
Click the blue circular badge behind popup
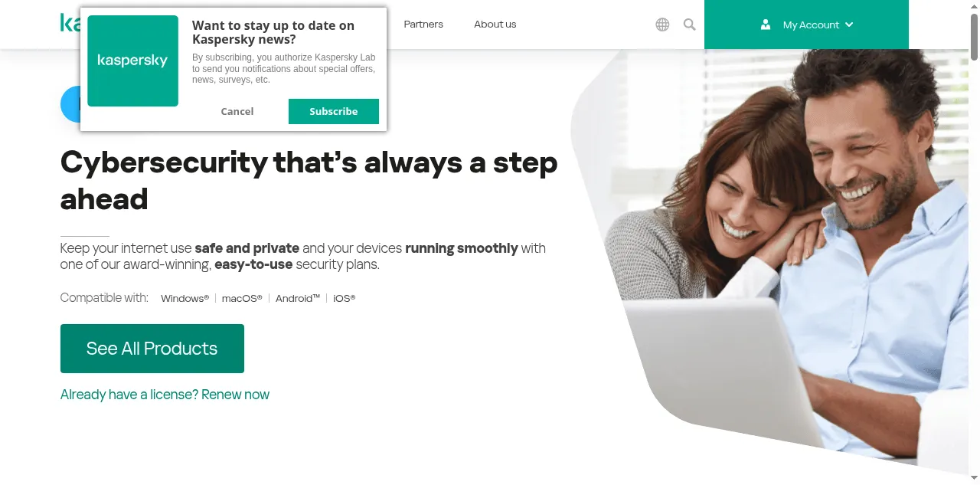[70, 104]
